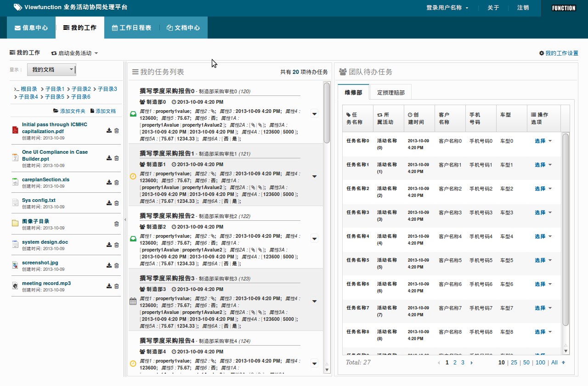Delete meeting record.mp3 file
588x386 pixels.
click(116, 286)
